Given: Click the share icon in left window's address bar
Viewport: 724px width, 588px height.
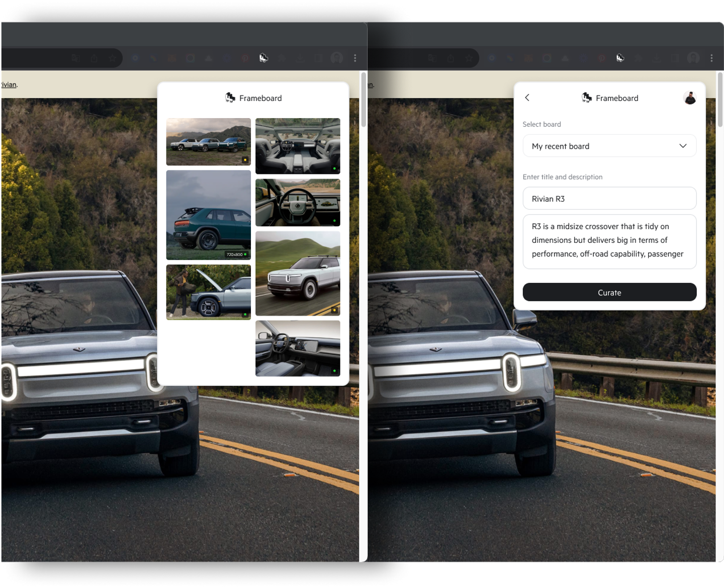Looking at the screenshot, I should click(x=95, y=58).
